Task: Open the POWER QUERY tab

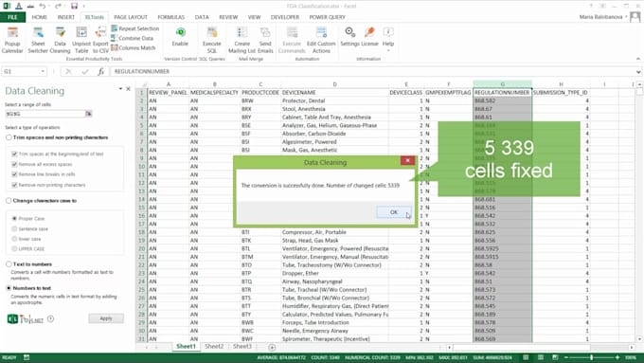Action: point(327,17)
